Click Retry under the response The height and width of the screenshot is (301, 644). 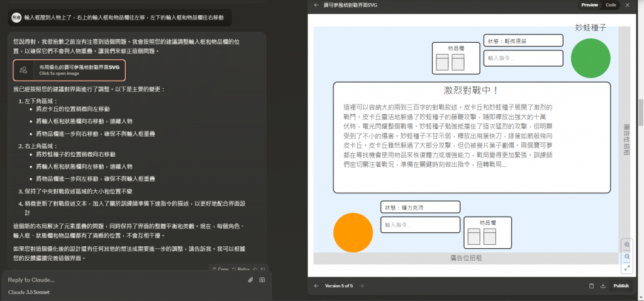click(x=241, y=270)
